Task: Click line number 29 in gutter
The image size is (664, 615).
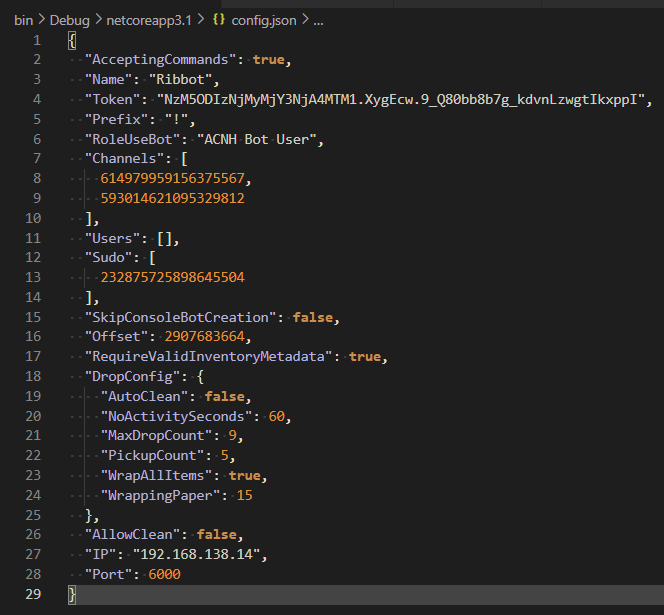Action: [x=33, y=594]
